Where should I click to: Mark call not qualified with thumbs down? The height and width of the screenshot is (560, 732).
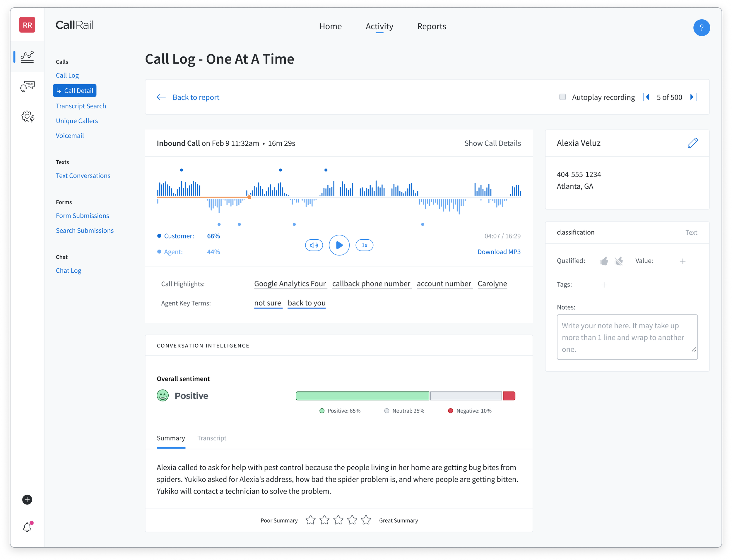[x=619, y=261]
